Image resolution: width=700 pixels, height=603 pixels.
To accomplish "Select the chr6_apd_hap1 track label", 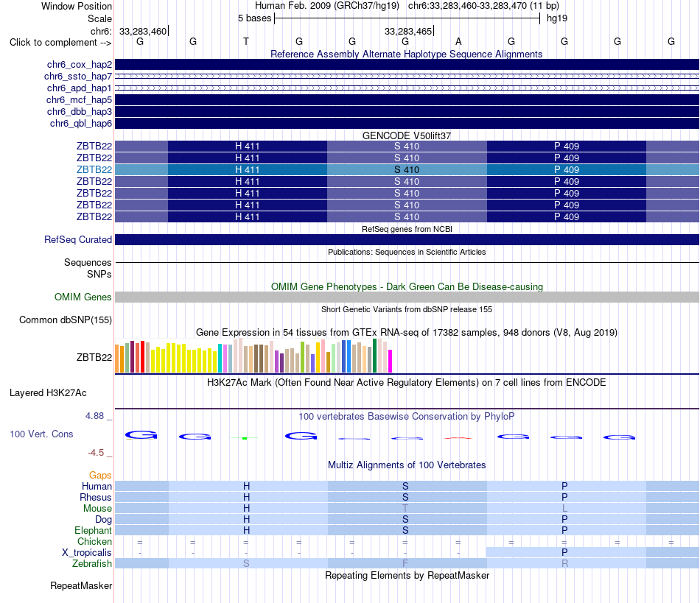I will pyautogui.click(x=79, y=88).
